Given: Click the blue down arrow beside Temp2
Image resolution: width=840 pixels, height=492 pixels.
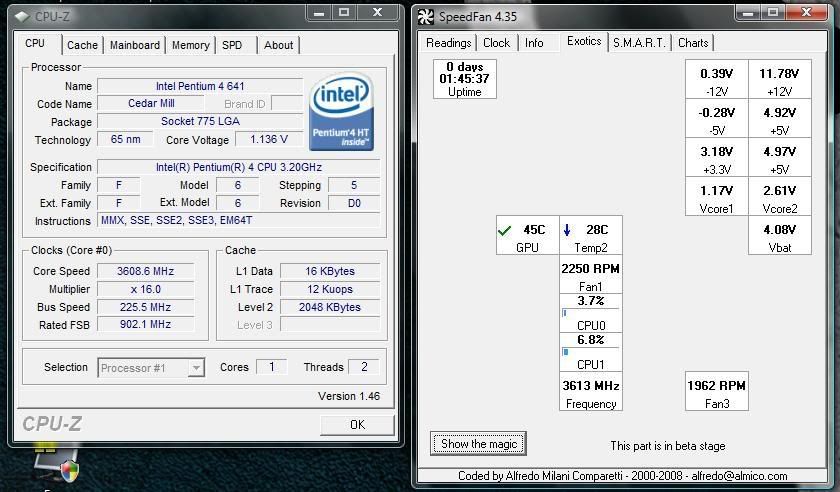Looking at the screenshot, I should (x=567, y=230).
